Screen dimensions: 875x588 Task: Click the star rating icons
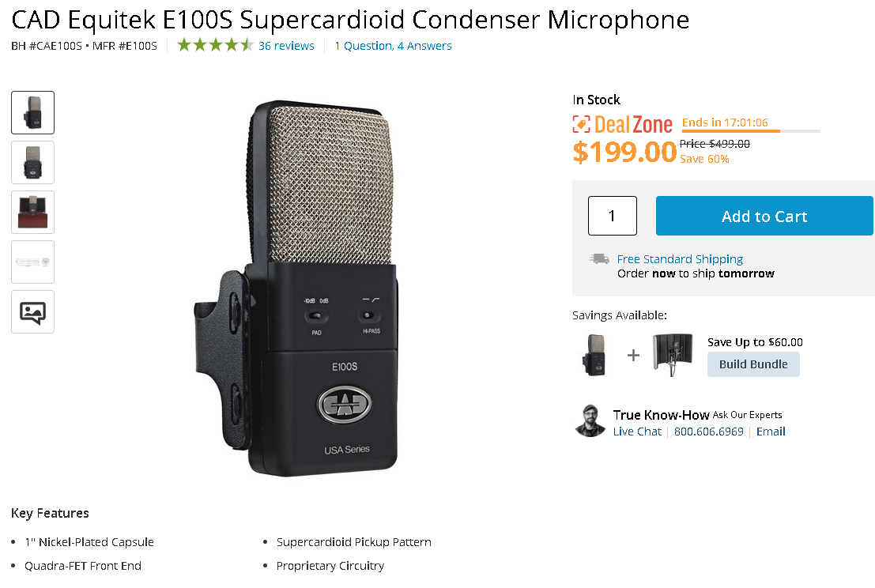(215, 46)
